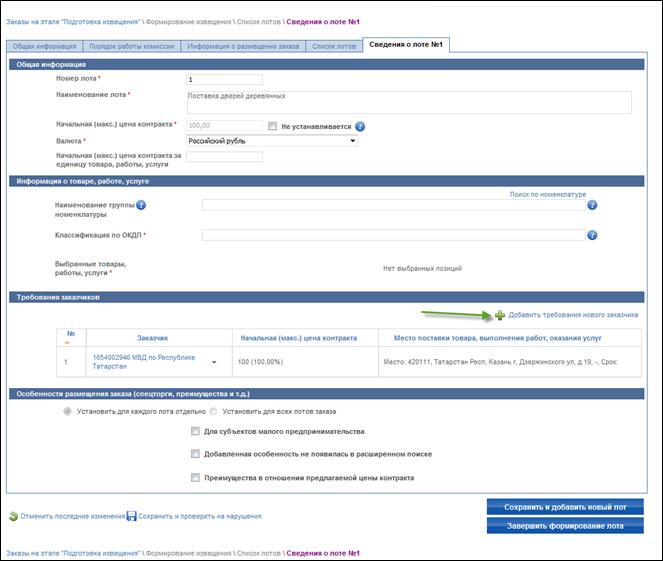The image size is (663, 561).
Task: Click "Завершить формирование лота" button
Action: (565, 526)
